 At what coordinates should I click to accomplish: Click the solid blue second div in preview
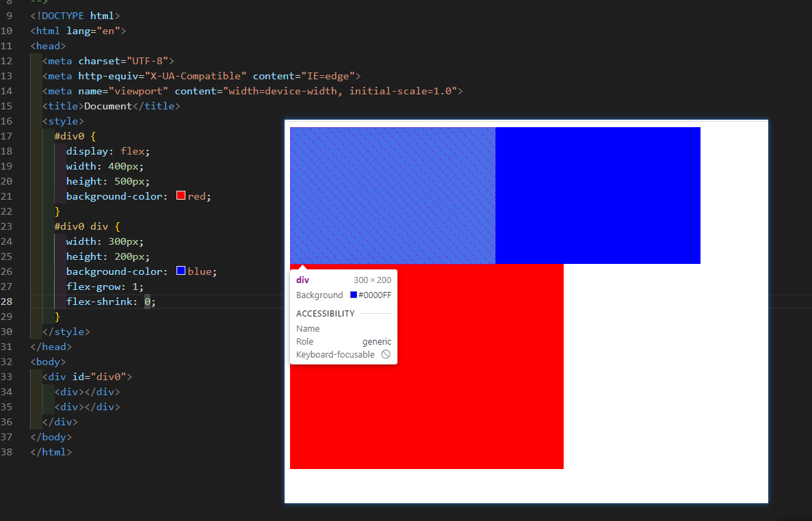pyautogui.click(x=598, y=196)
